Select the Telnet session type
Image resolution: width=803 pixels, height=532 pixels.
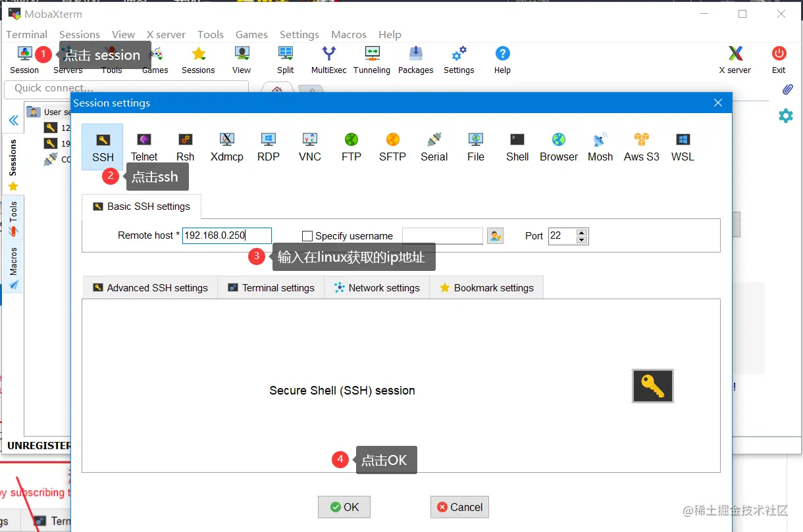[x=144, y=147]
